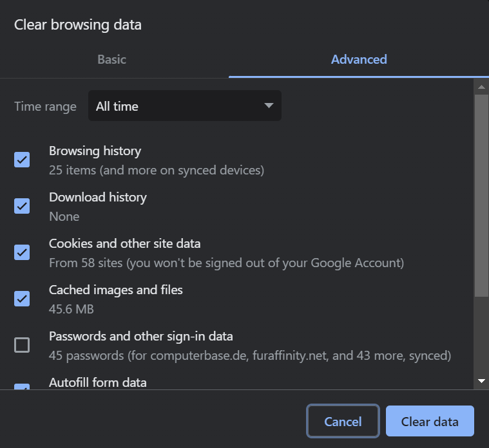Open the Time range dropdown
Viewport: 489px width, 448px height.
[x=184, y=106]
